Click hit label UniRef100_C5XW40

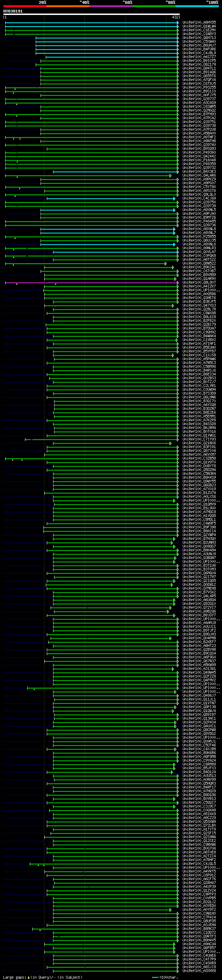click(199, 41)
